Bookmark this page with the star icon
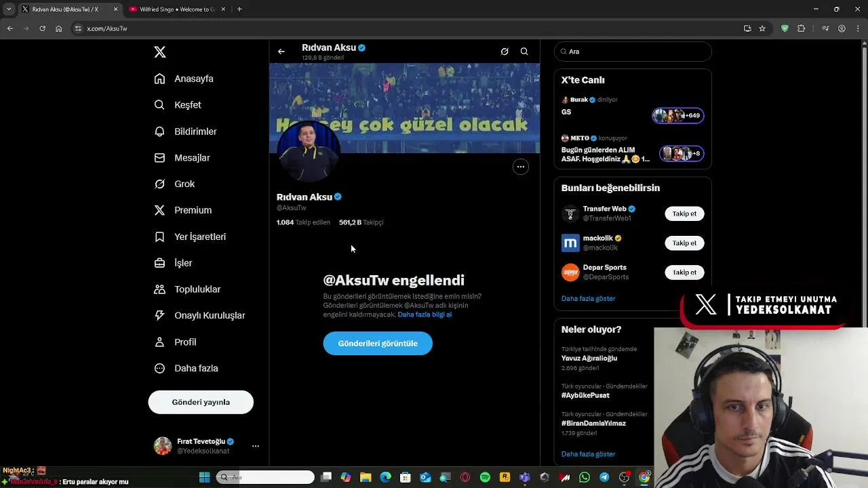The width and height of the screenshot is (868, 488). pyautogui.click(x=762, y=28)
